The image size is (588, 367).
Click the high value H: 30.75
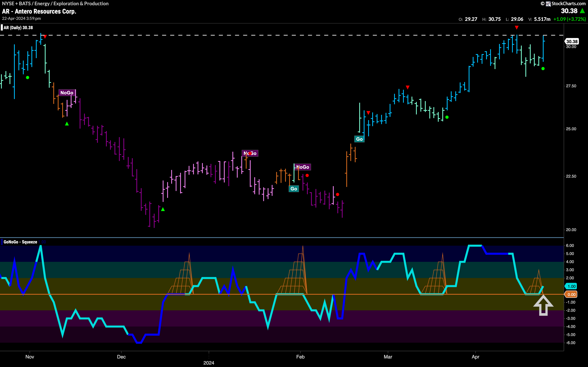point(491,19)
